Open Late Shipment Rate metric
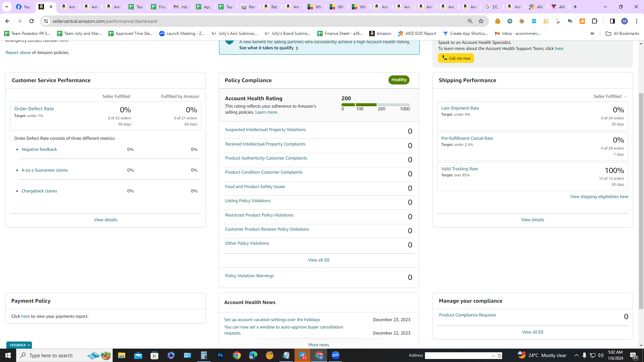This screenshot has width=644, height=362. pos(460,108)
